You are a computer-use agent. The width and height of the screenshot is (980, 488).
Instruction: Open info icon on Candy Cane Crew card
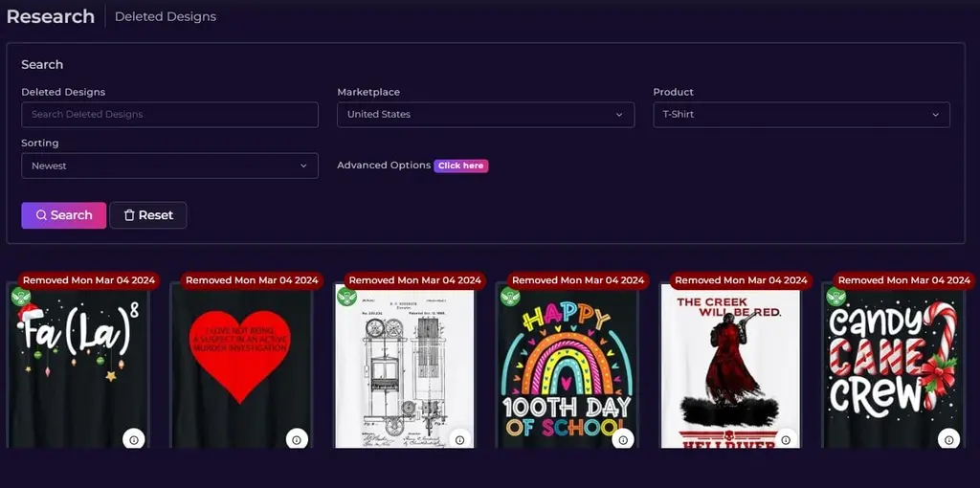coord(949,439)
